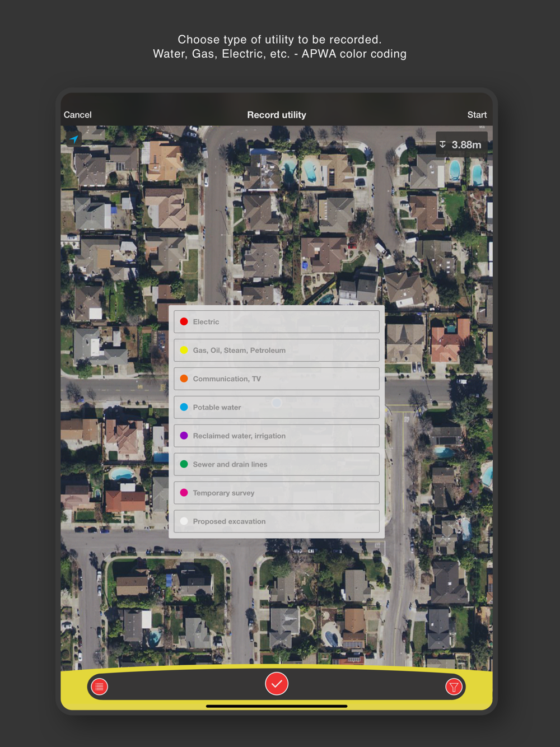560x747 pixels.
Task: Select Proposed excavation option
Action: [x=277, y=521]
